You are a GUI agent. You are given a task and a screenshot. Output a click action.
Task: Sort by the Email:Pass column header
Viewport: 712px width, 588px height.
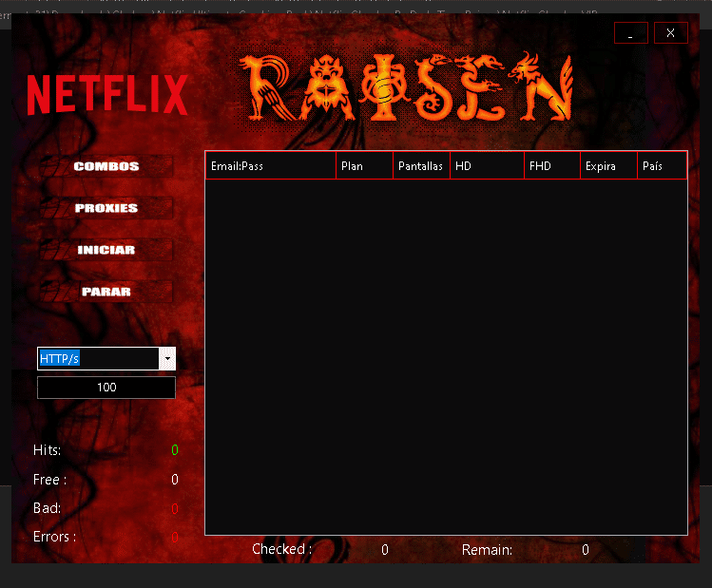click(x=271, y=166)
